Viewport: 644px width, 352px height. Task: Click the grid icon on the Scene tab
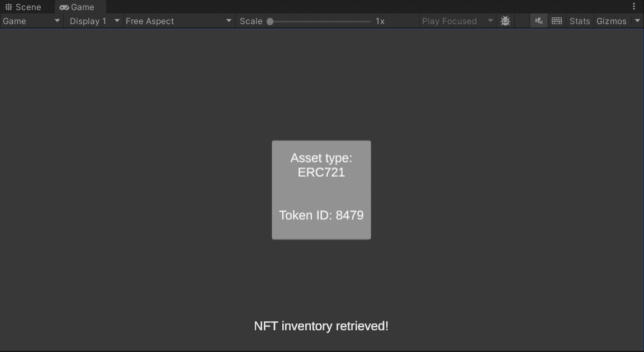point(8,7)
